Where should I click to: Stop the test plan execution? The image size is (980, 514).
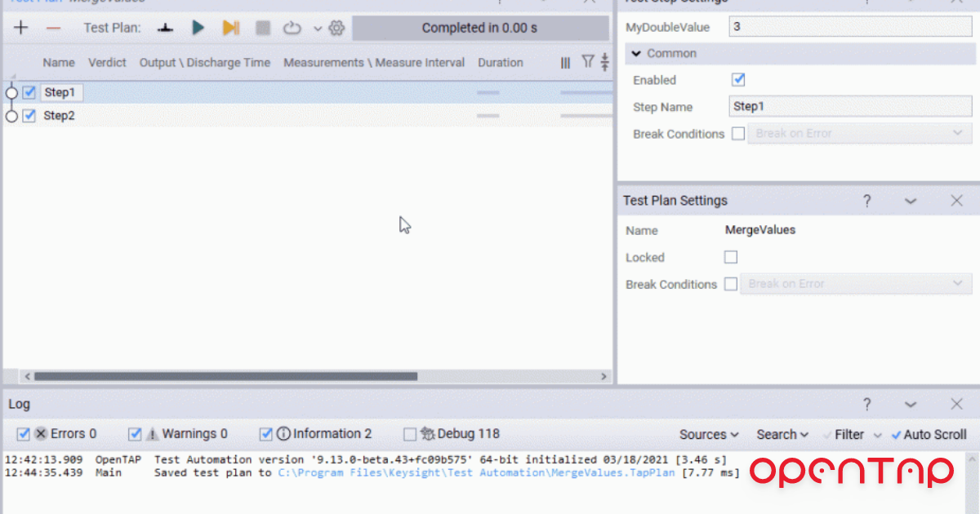262,27
